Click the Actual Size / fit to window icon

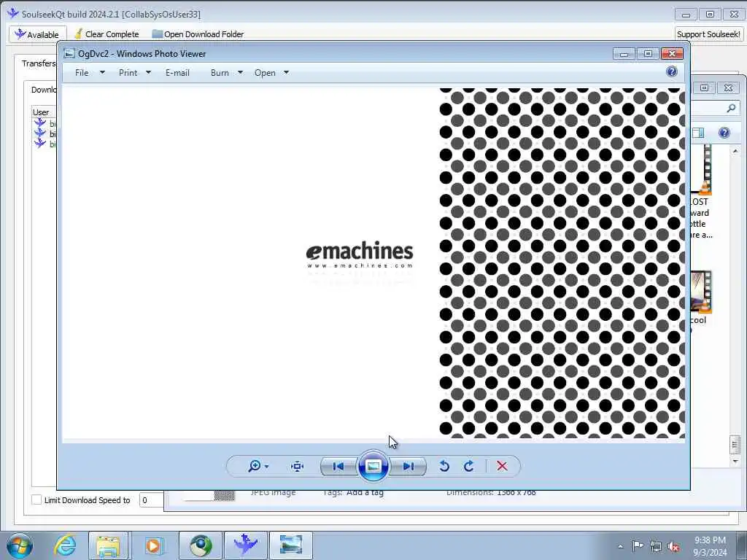pos(297,466)
